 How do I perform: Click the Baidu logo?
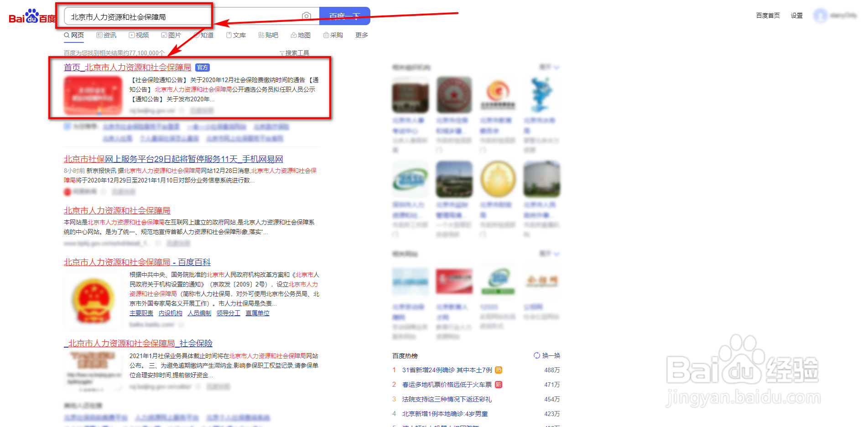pyautogui.click(x=32, y=16)
